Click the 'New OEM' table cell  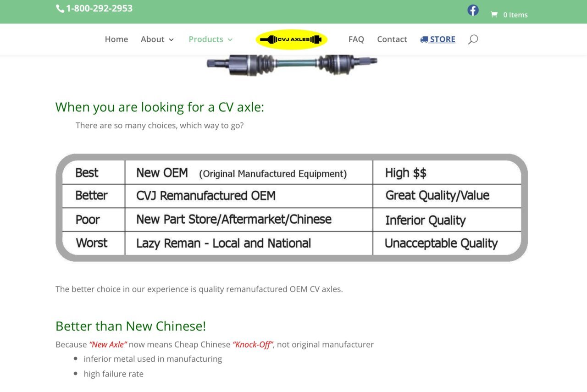click(249, 172)
